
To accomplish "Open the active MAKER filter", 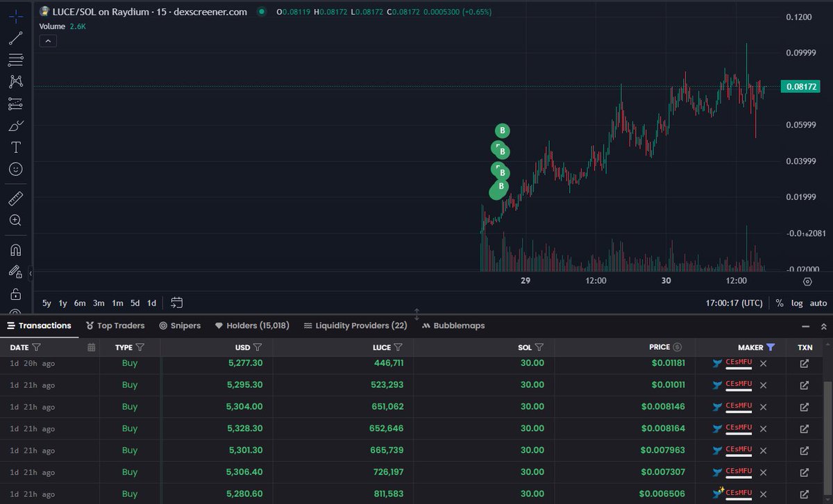I will tap(771, 347).
